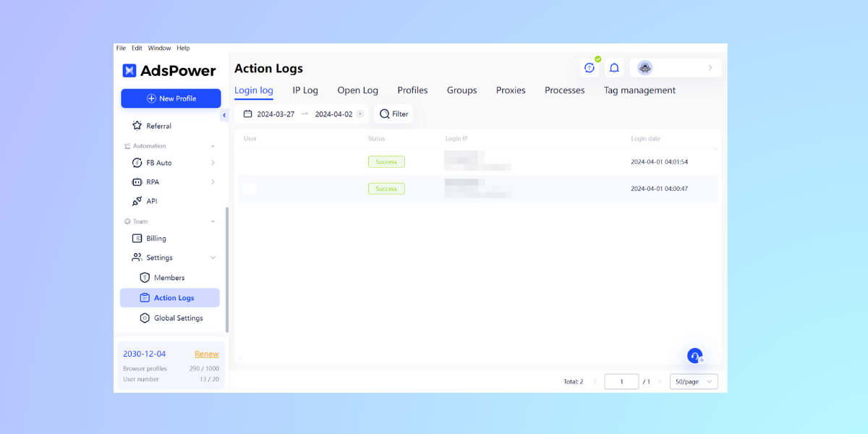Click the Renew link

coord(207,354)
